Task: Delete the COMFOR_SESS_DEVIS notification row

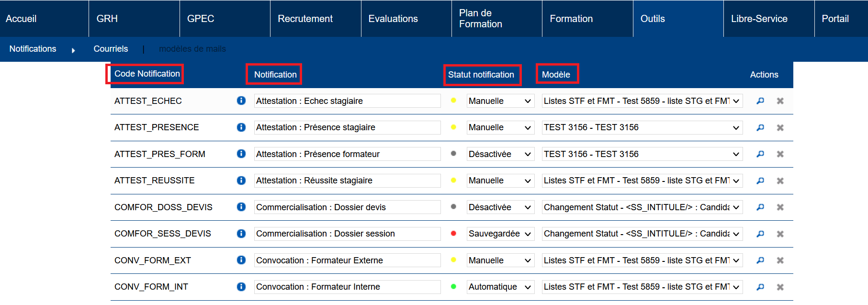Action: click(x=780, y=234)
